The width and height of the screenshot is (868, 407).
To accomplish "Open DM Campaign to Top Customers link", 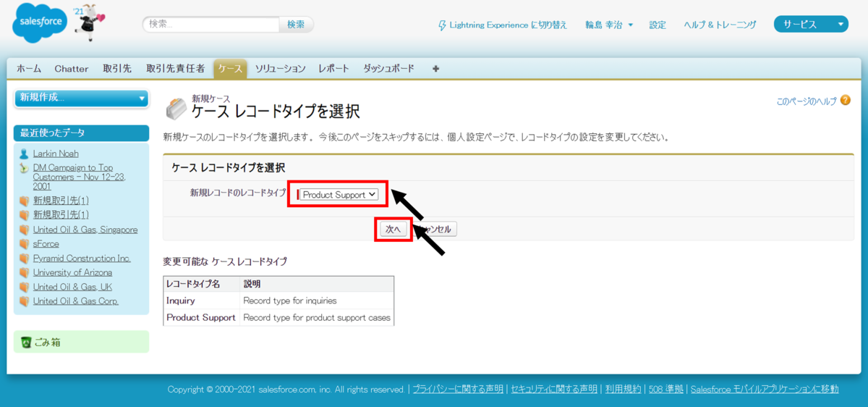I will coord(79,177).
